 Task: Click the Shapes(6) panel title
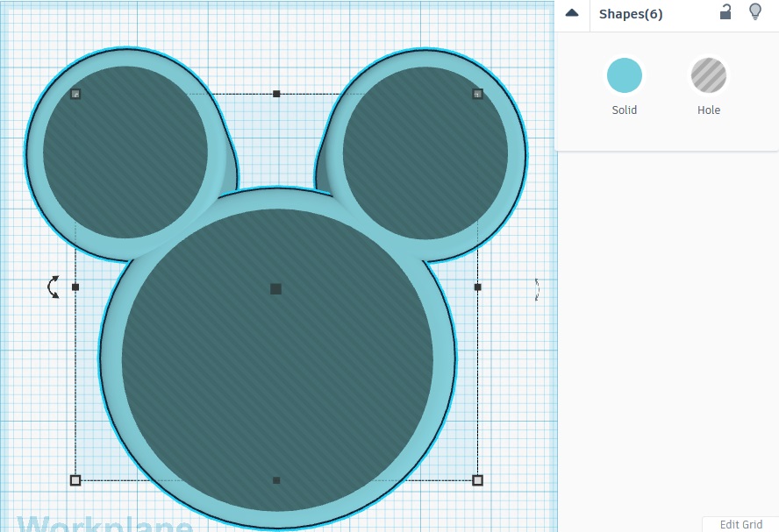coord(631,14)
